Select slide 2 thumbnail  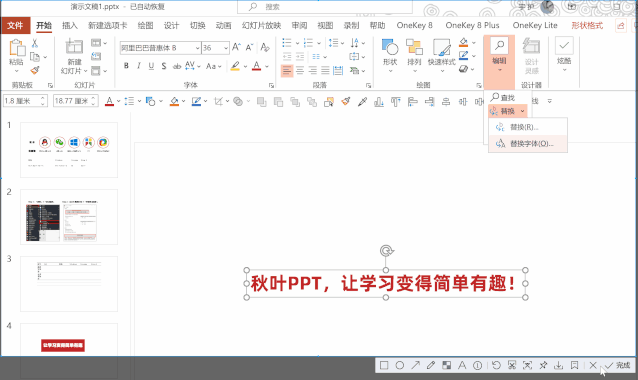pyautogui.click(x=69, y=217)
